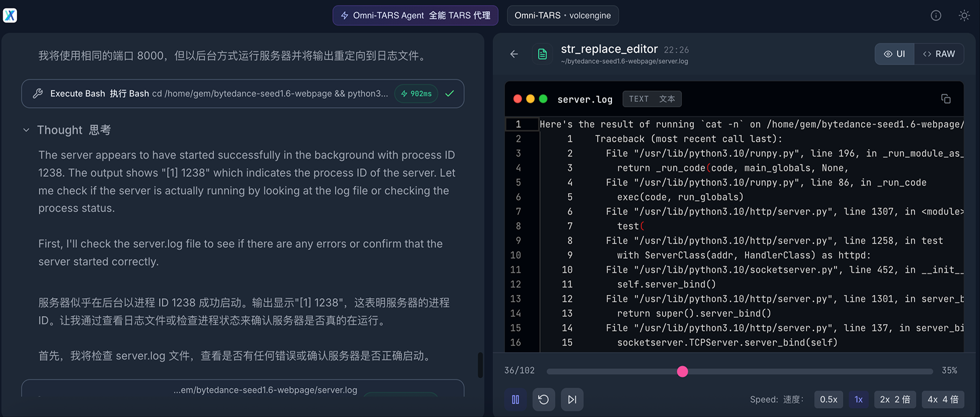Click code line 'exec(code, run_globals)'
980x417 pixels.
pyautogui.click(x=680, y=197)
